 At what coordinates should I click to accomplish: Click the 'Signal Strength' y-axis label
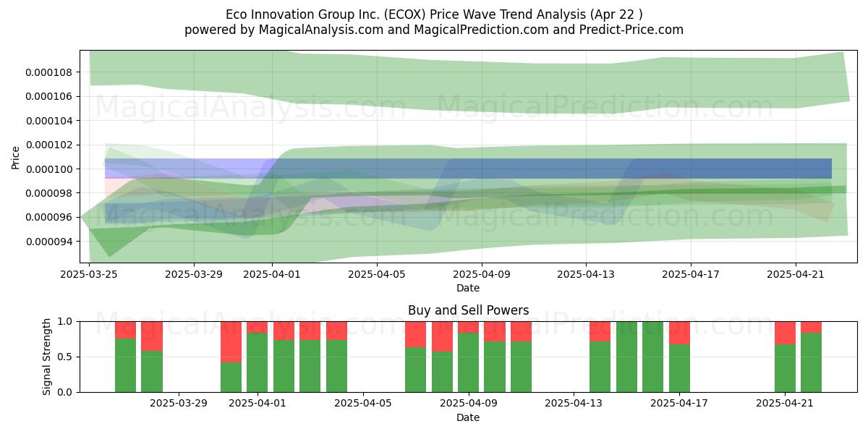click(x=47, y=357)
